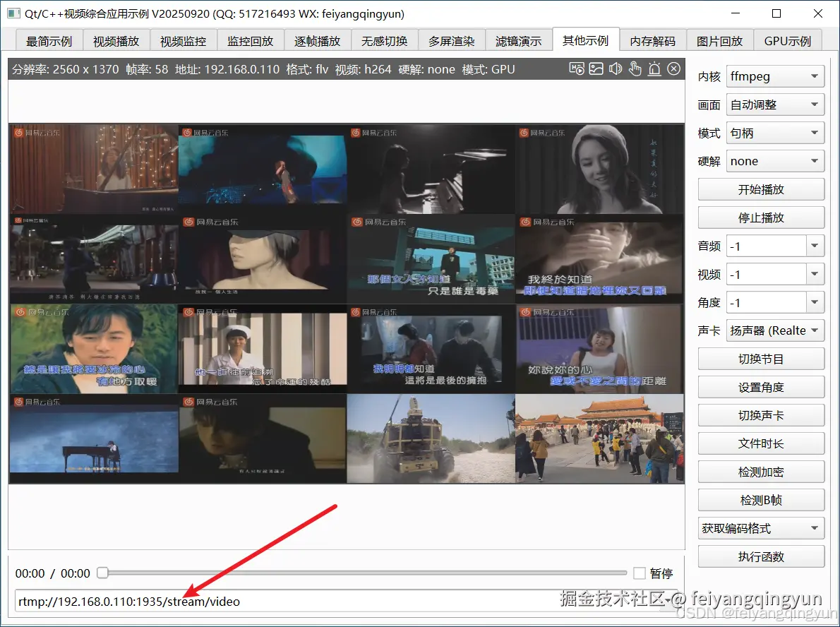840x627 pixels.
Task: Click the 帧率: 58 overlay text
Action: (x=147, y=69)
